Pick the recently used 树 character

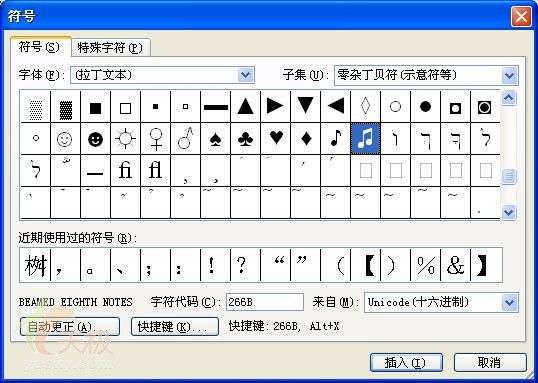coord(36,265)
